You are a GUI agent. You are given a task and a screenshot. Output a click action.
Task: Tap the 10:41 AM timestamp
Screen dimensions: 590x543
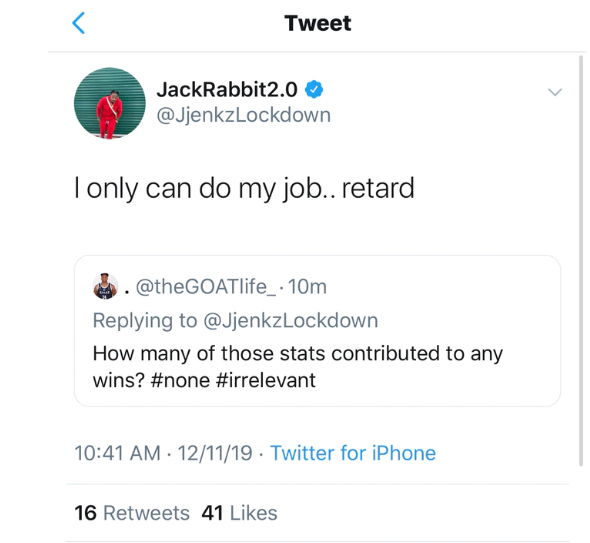click(x=117, y=453)
